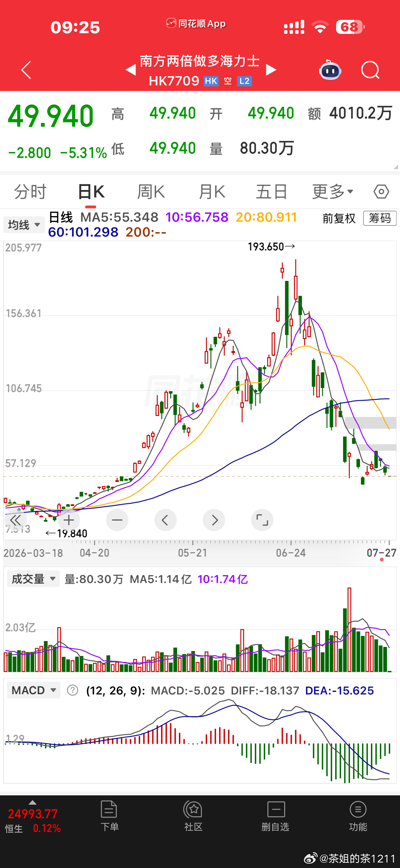Open the 下单 order icon

109,816
